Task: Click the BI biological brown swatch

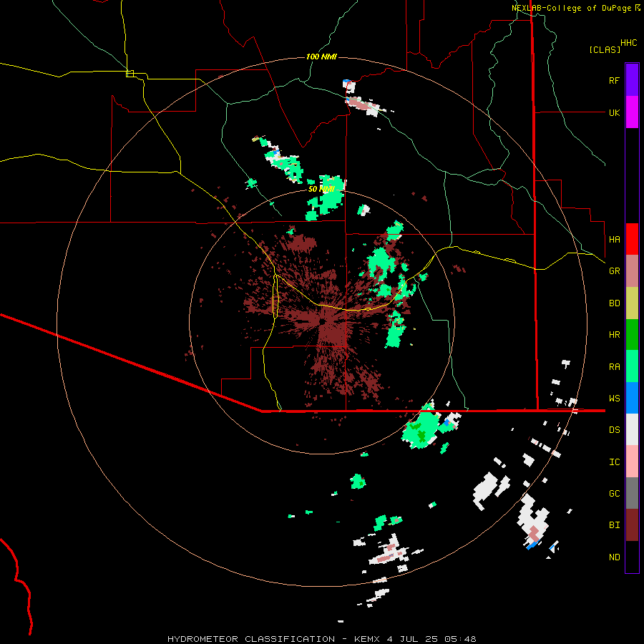Action: click(632, 525)
